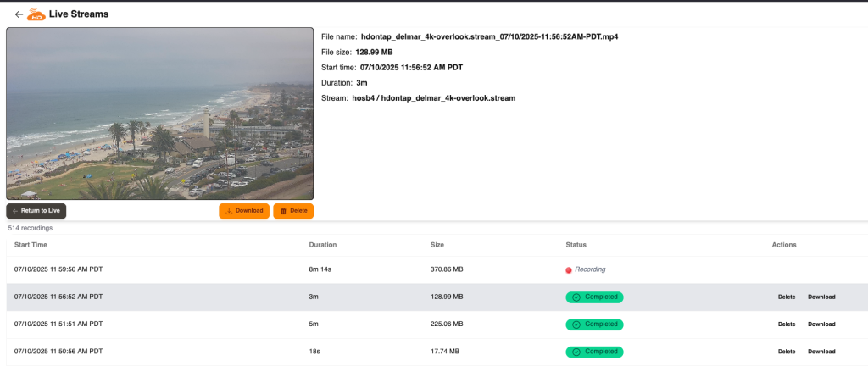Click the orange Download button under the video

[x=244, y=211]
